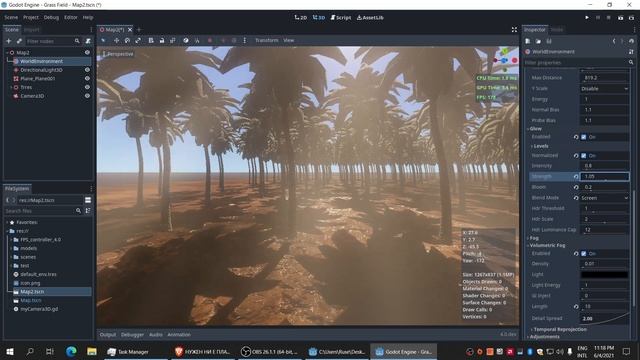Image resolution: width=640 pixels, height=360 pixels.
Task: Open the Inspector object history icon
Action: (x=631, y=41)
